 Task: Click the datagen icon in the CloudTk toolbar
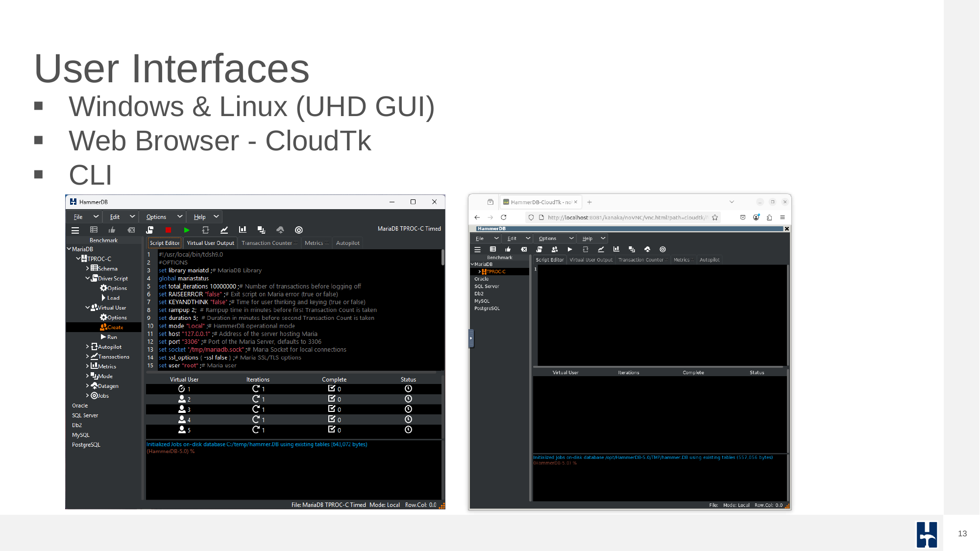coord(647,249)
